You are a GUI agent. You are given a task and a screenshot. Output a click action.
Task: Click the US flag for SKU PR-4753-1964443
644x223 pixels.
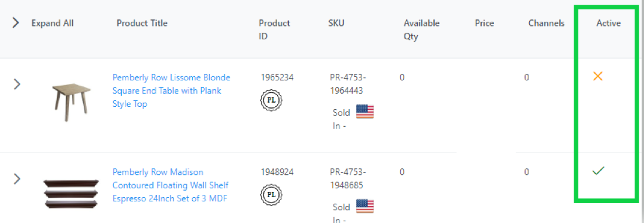click(364, 112)
